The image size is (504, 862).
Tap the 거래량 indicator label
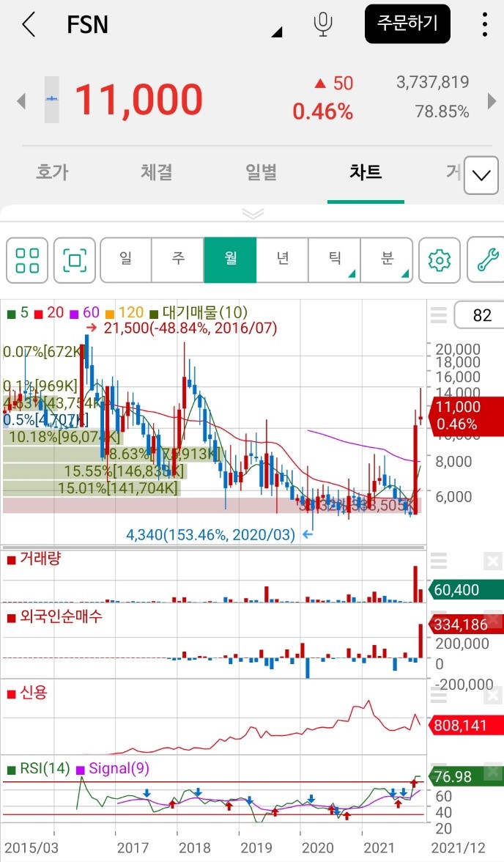coord(34,559)
